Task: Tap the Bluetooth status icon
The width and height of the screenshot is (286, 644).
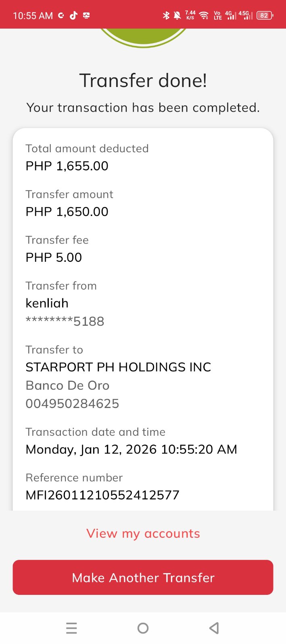Action: click(x=166, y=15)
